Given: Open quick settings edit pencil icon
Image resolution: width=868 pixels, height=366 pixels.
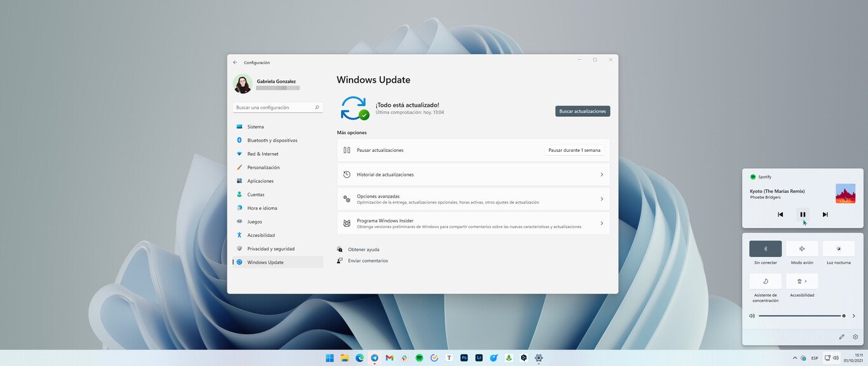Looking at the screenshot, I should 841,337.
